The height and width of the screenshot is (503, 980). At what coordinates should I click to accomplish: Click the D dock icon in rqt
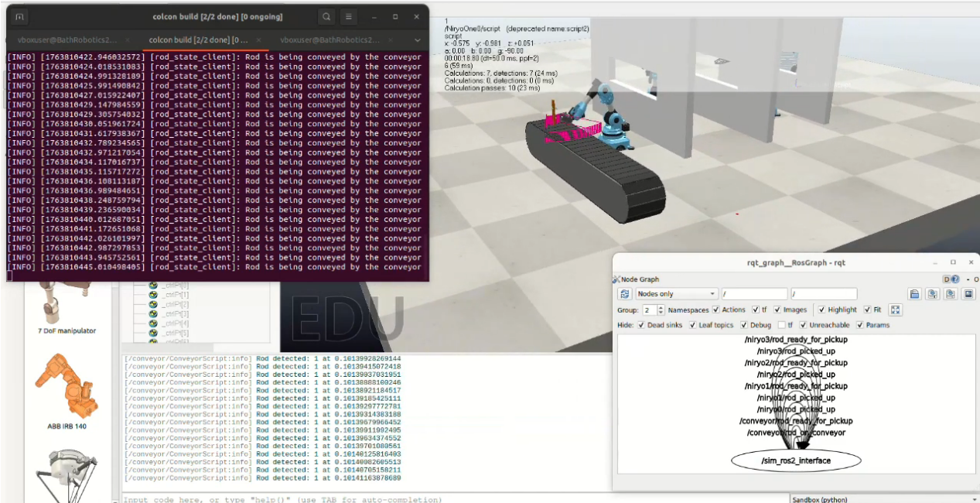tap(946, 279)
